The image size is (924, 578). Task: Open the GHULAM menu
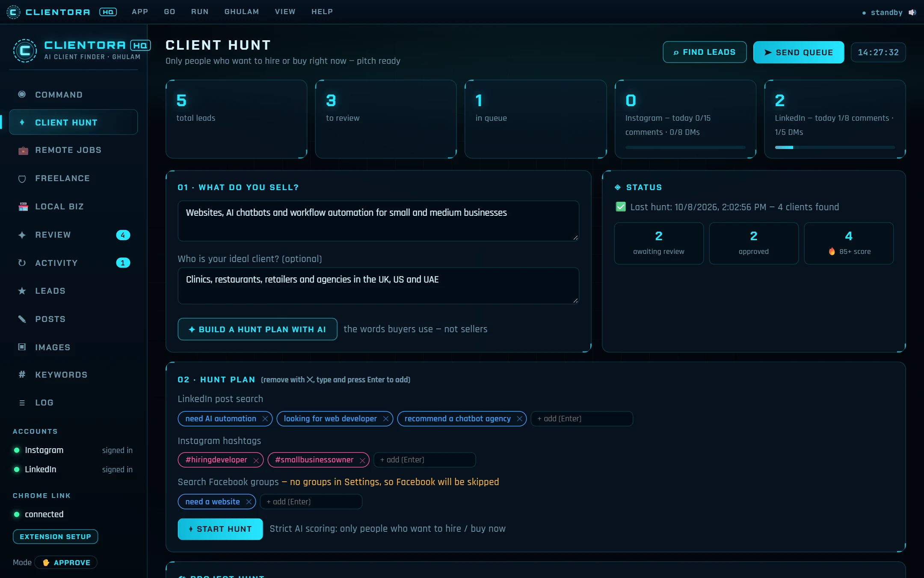pos(242,12)
